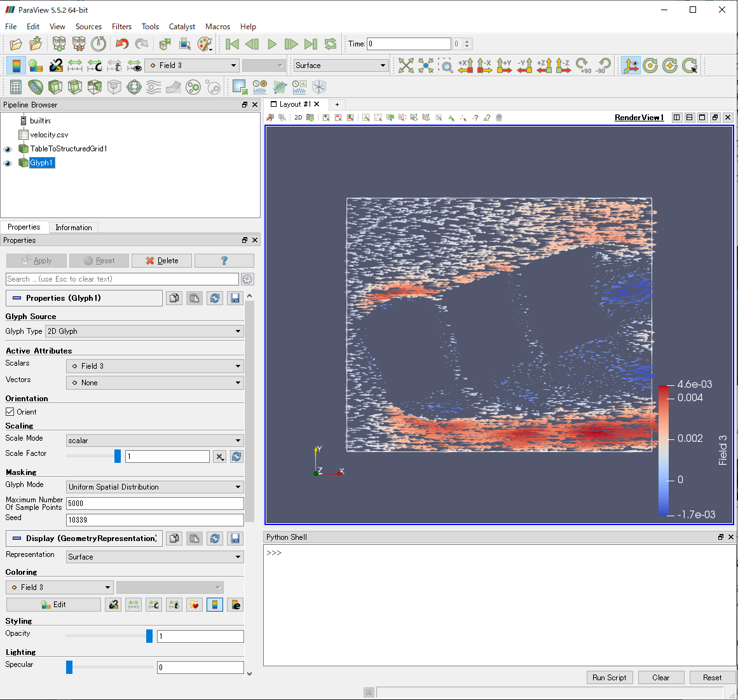Change the Scale Mode dropdown

154,440
